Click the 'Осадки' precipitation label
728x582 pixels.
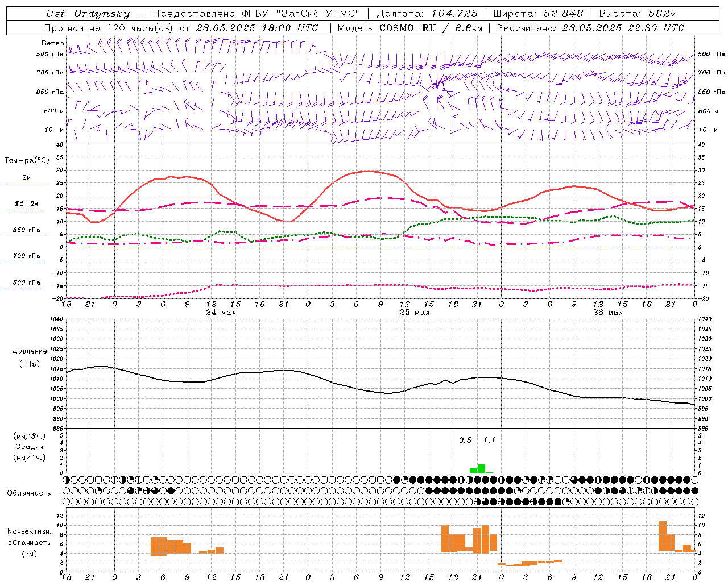(x=29, y=447)
